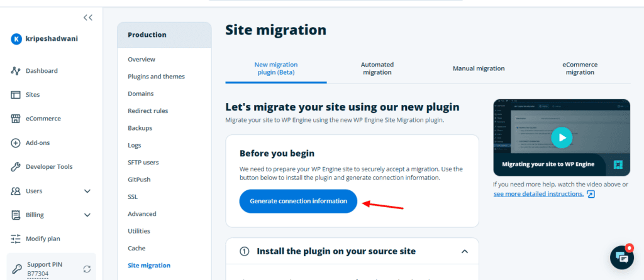Click eCommerce label in sidebar

[43, 119]
